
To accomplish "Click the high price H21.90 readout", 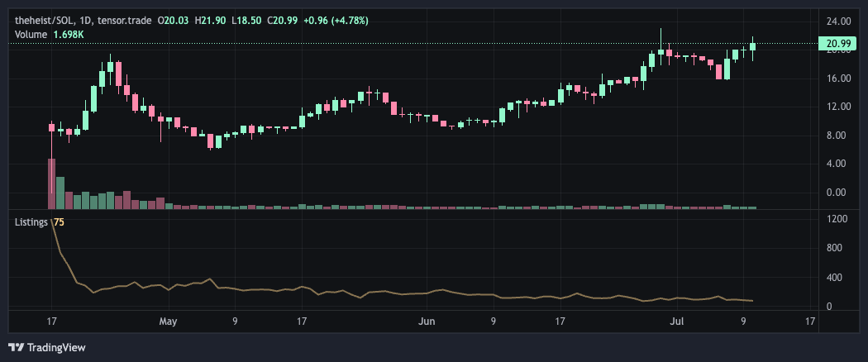I will [210, 21].
